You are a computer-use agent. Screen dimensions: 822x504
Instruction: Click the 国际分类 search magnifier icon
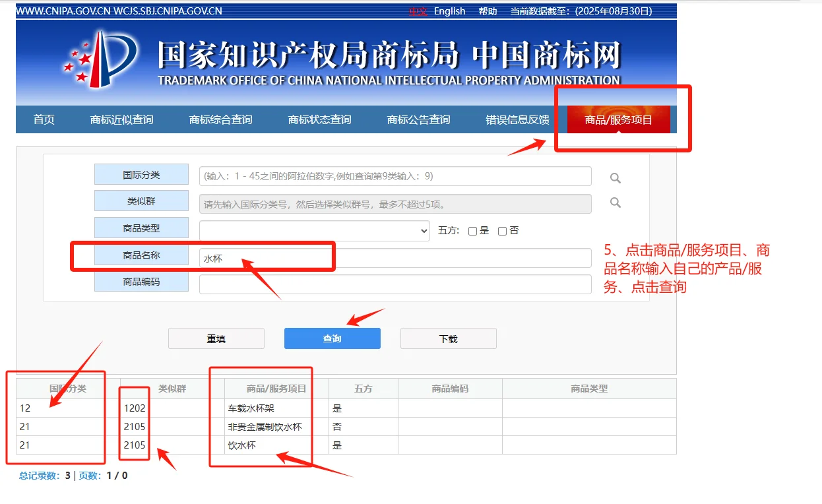click(x=615, y=177)
